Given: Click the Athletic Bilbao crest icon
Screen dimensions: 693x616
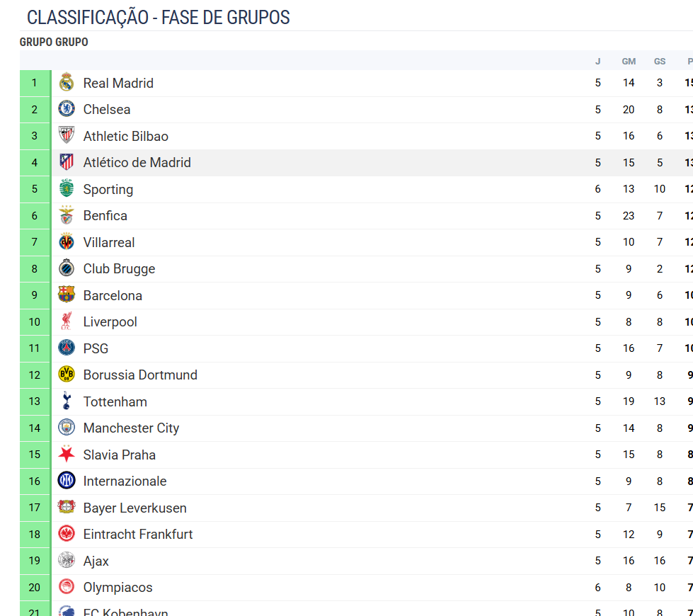Looking at the screenshot, I should click(x=67, y=136).
